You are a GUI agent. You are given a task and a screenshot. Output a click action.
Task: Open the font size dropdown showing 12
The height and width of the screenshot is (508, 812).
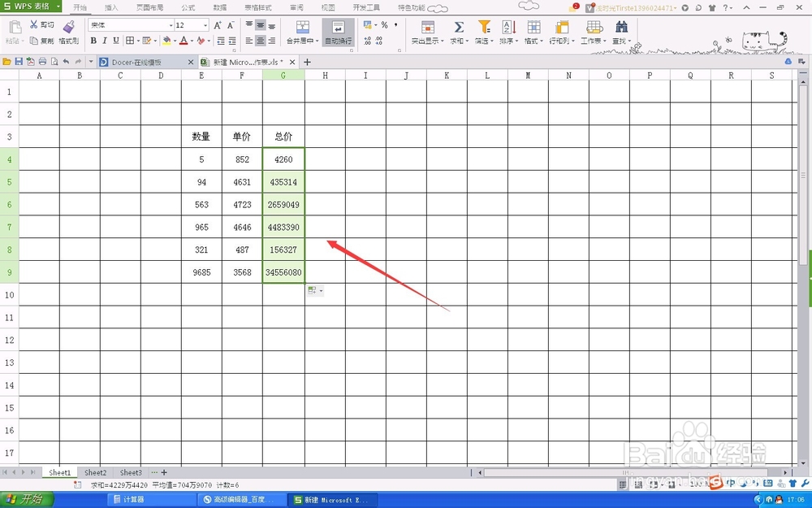(x=205, y=25)
